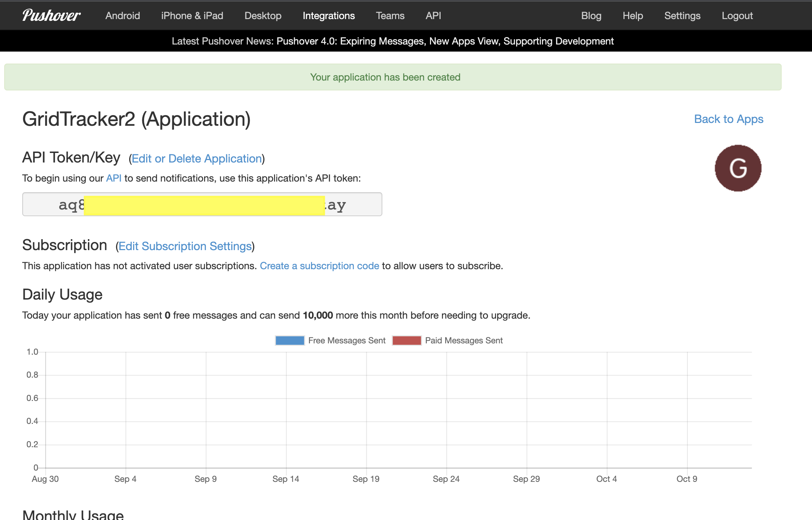This screenshot has width=812, height=520.
Task: Click the 10,000 messages figure
Action: 318,315
